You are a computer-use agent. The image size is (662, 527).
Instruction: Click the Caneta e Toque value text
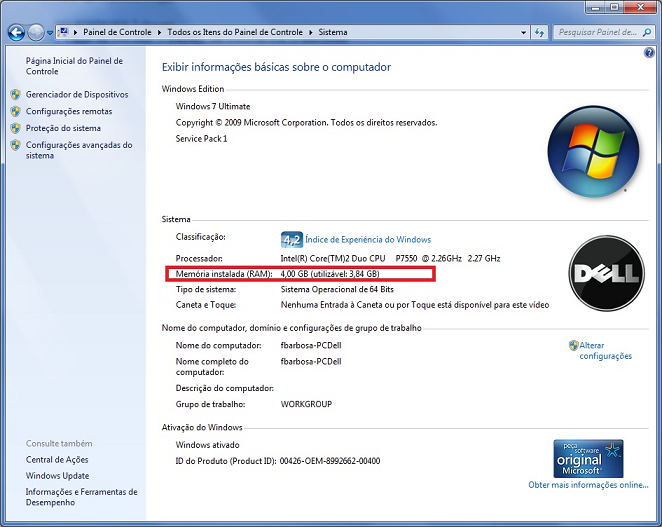coord(415,305)
